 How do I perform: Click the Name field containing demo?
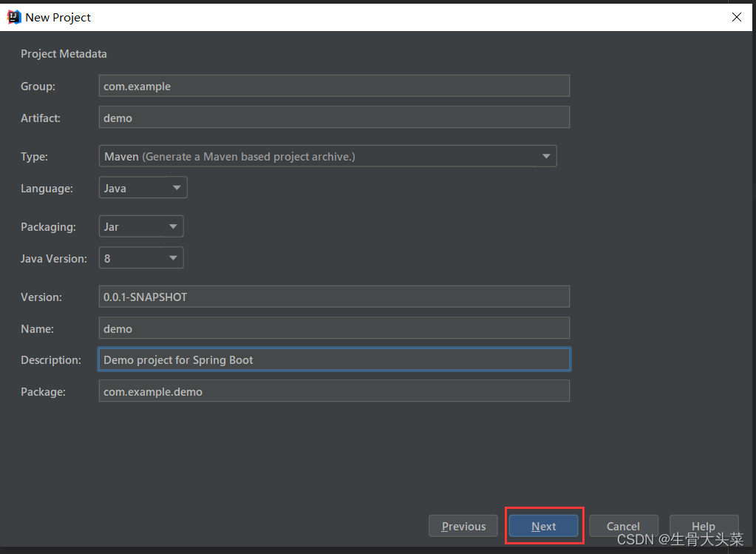(x=333, y=328)
